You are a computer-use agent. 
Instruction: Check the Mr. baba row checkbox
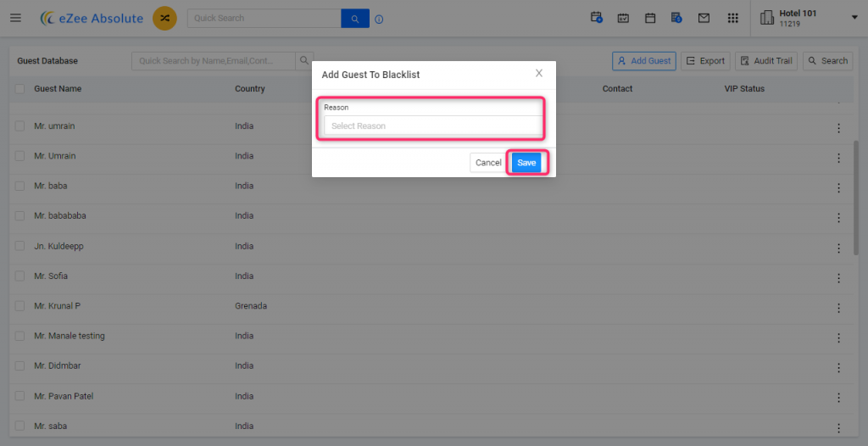[x=20, y=187]
